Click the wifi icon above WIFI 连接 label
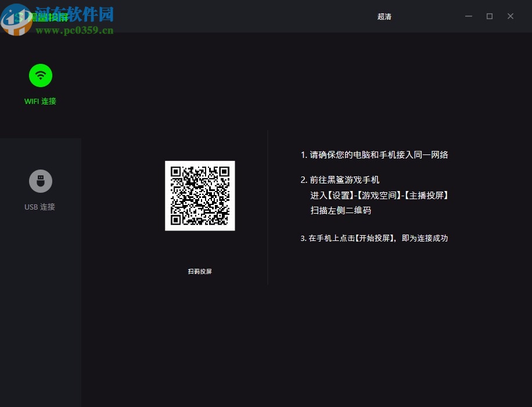 40,75
